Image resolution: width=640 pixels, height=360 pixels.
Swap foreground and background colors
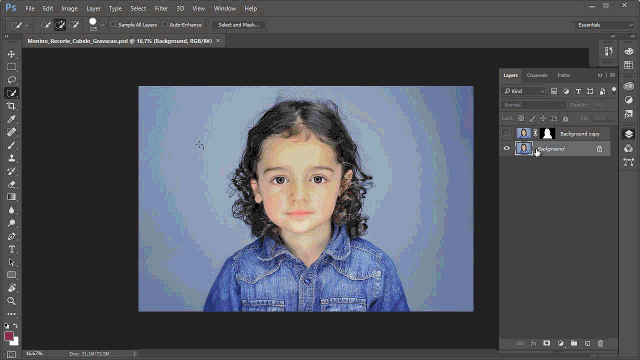pos(15,326)
